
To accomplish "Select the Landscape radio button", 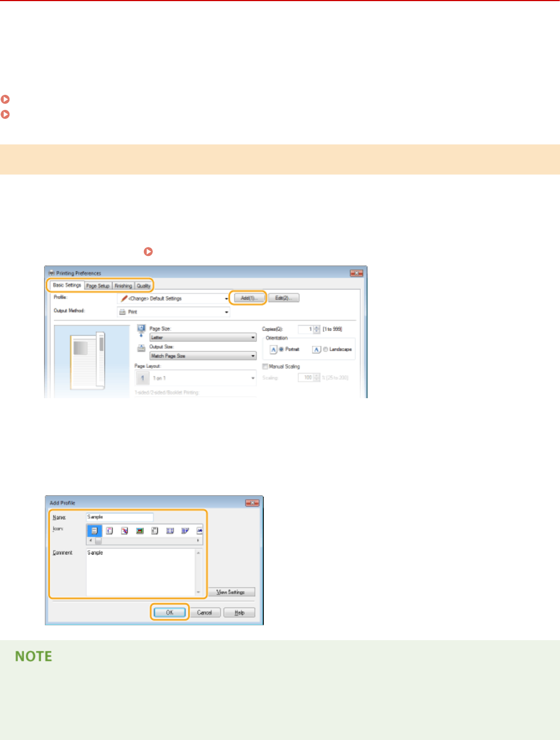I will (325, 350).
